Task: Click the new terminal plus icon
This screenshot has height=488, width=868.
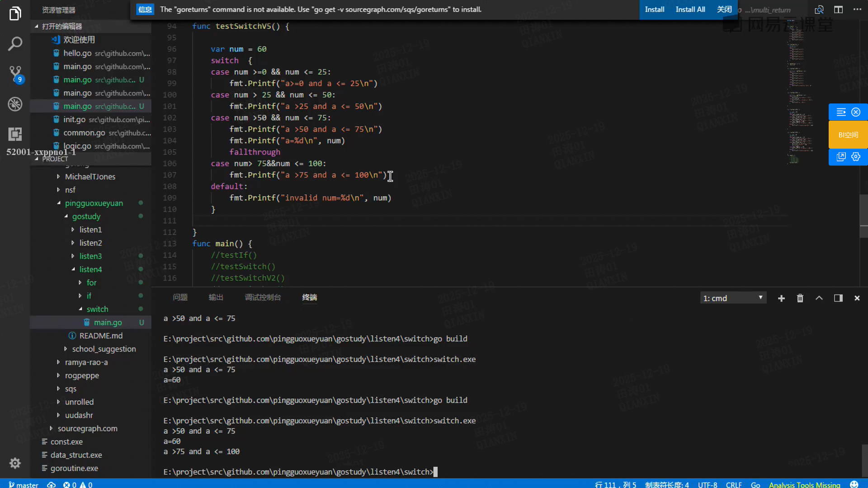Action: 781,298
